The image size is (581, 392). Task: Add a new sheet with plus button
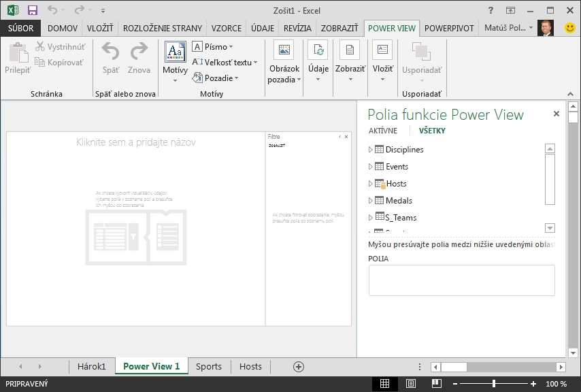click(x=299, y=367)
